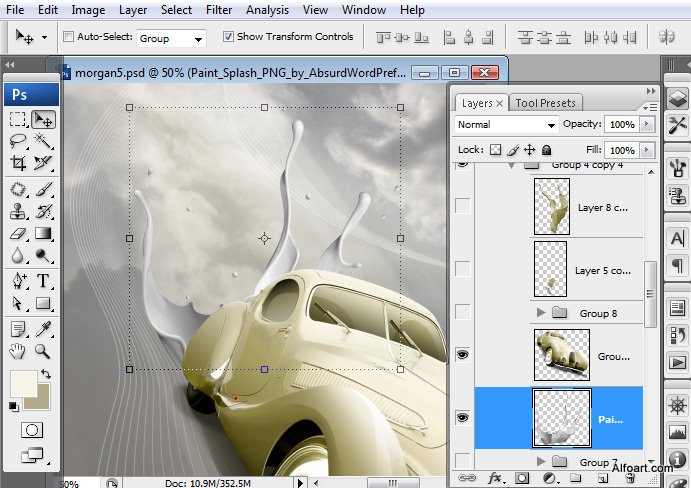Show the hidden Layer 8 copy layer
The height and width of the screenshot is (488, 691).
pyautogui.click(x=462, y=206)
